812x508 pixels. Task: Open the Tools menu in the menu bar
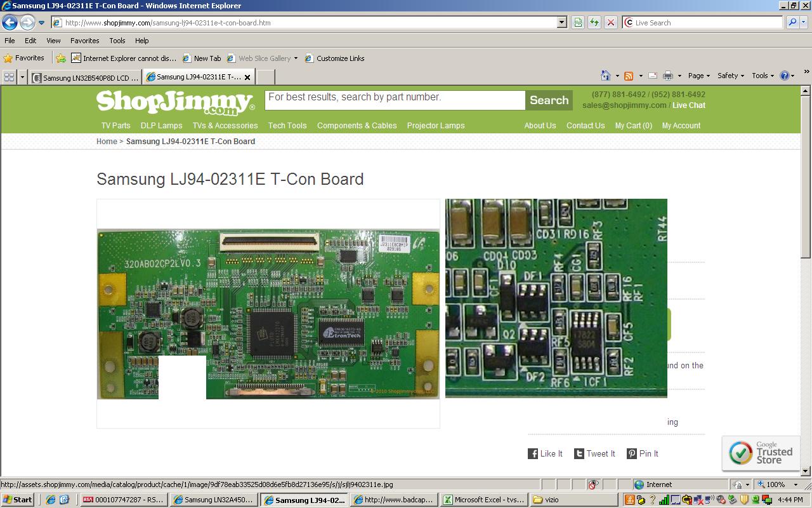117,41
